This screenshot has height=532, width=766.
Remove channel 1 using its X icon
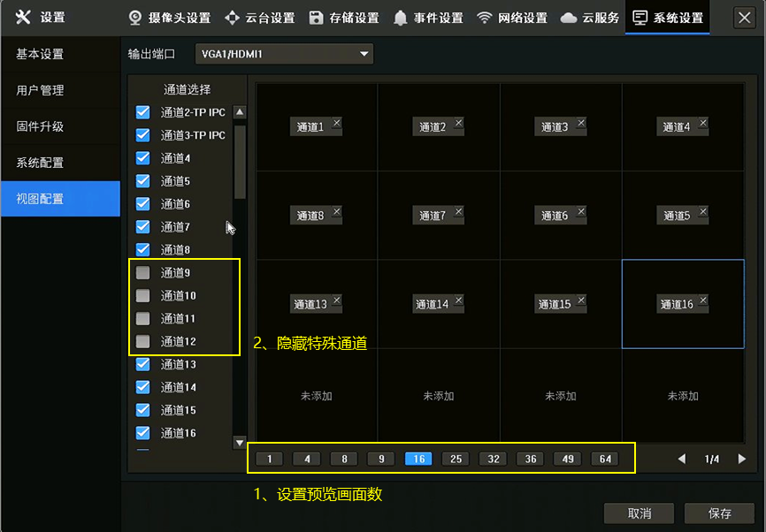pos(336,124)
